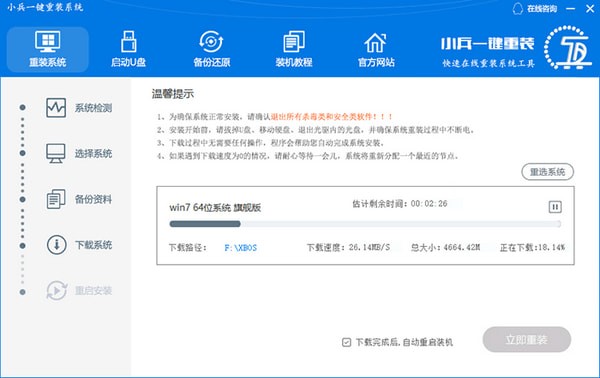Select the 备份资料 documents icon
The image size is (600, 378).
(x=56, y=199)
